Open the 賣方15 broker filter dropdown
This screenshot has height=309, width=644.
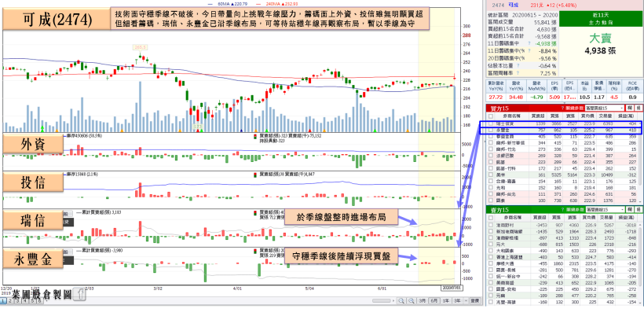click(605, 209)
